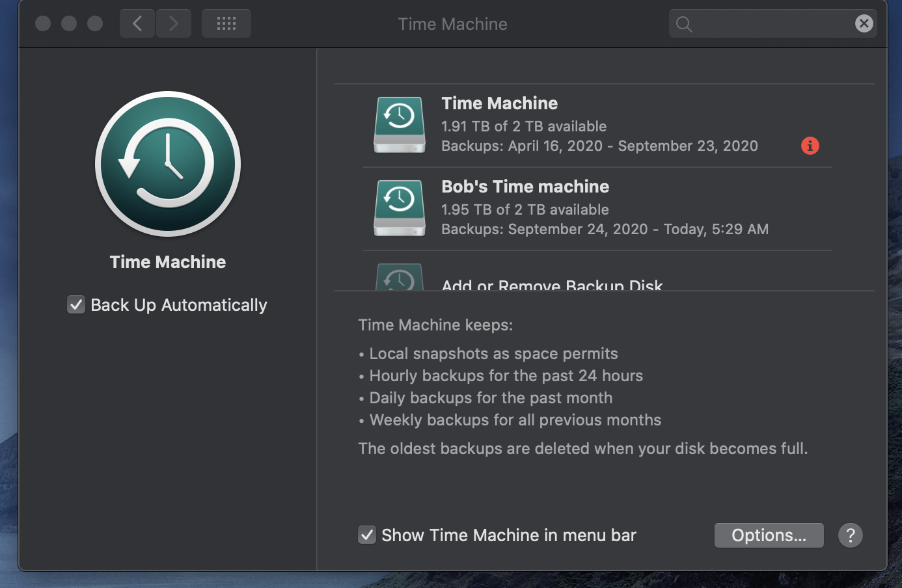Image resolution: width=902 pixels, height=588 pixels.
Task: Click the search magnifying glass icon
Action: [x=683, y=24]
